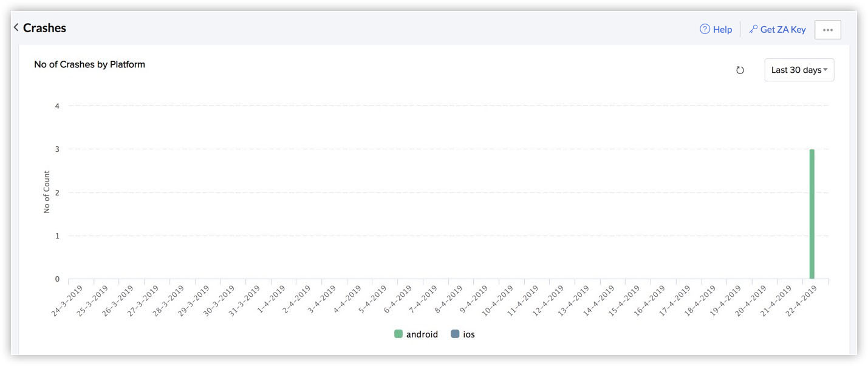This screenshot has width=868, height=366.
Task: Click the 22-4-2019 date axis label
Action: pyautogui.click(x=801, y=301)
